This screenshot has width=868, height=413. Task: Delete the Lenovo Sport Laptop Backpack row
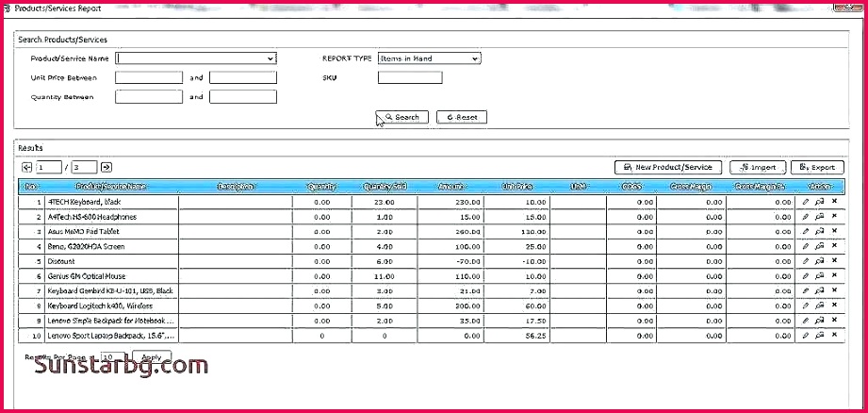pos(834,335)
